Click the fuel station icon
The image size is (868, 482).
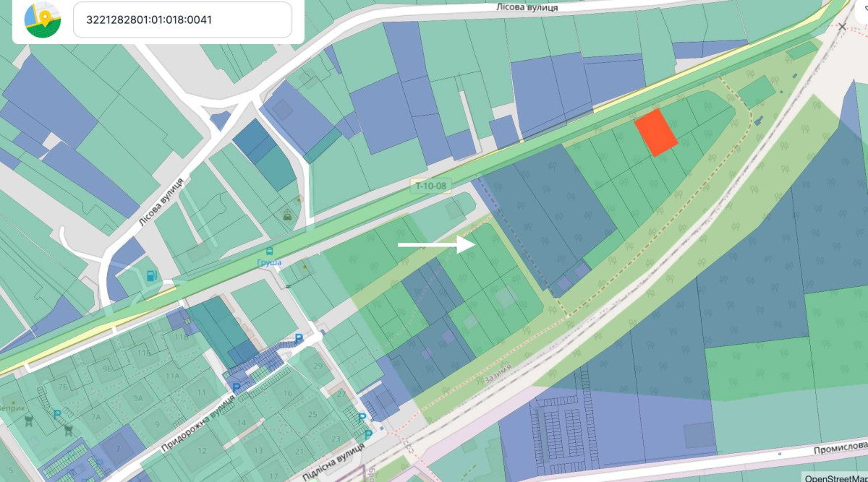pyautogui.click(x=150, y=275)
